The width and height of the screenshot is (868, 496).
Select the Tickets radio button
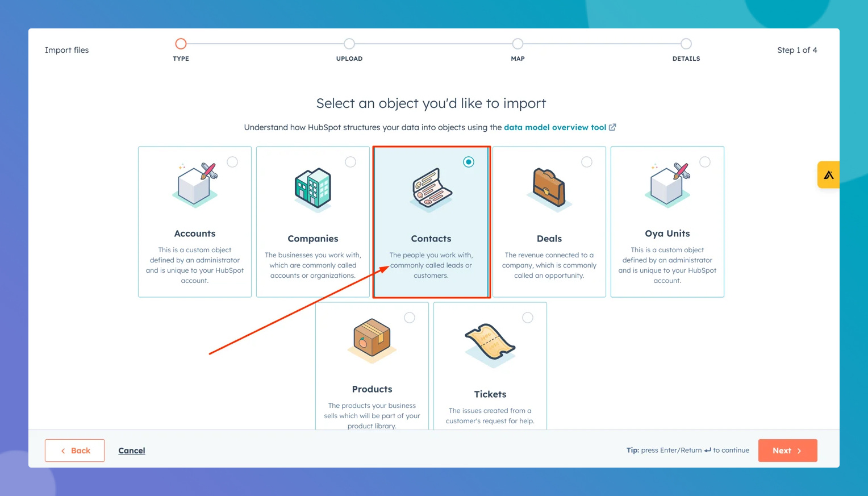tap(528, 318)
